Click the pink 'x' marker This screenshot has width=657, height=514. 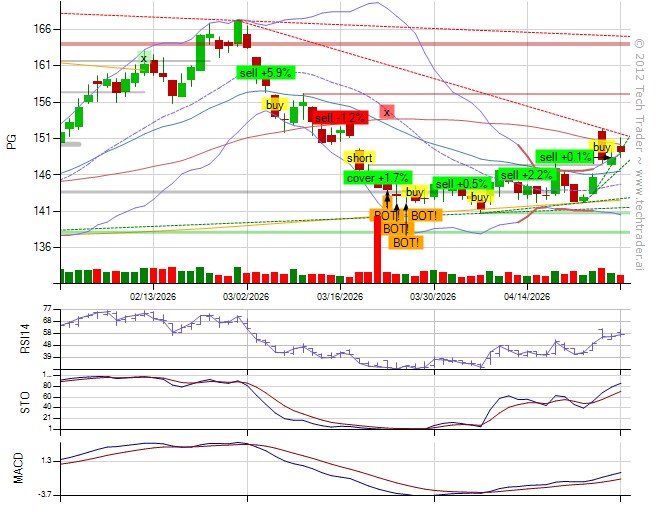(x=387, y=112)
